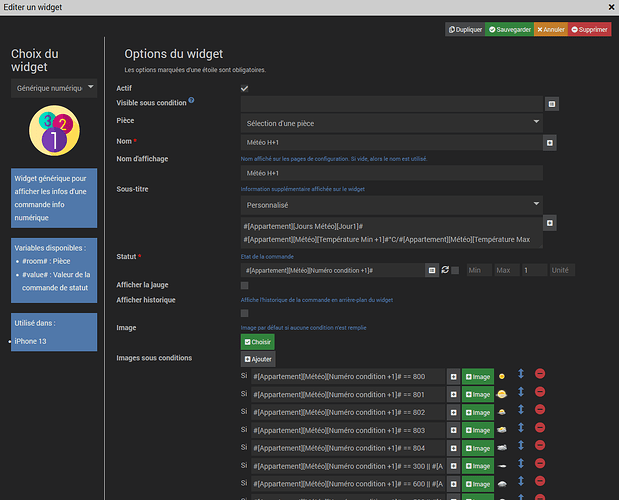
Task: Open command picker for Visible sous condition
Action: click(x=550, y=103)
